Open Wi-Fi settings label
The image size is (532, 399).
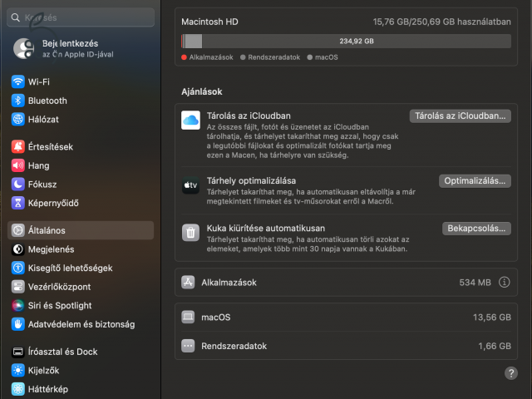[39, 81]
